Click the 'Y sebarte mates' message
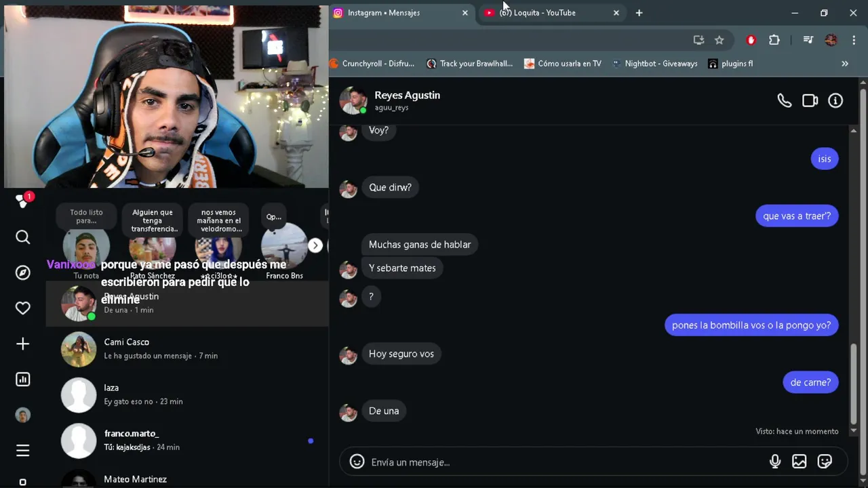The height and width of the screenshot is (488, 868). (402, 268)
